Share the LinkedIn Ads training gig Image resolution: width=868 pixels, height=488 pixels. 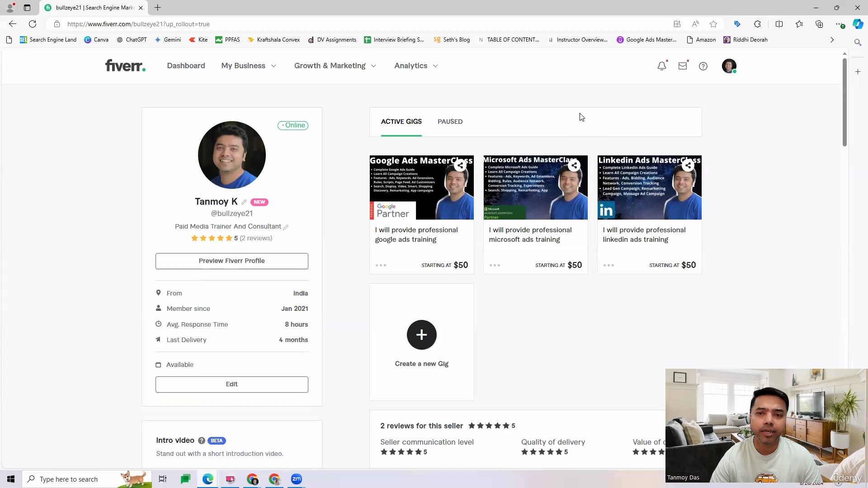[688, 165]
